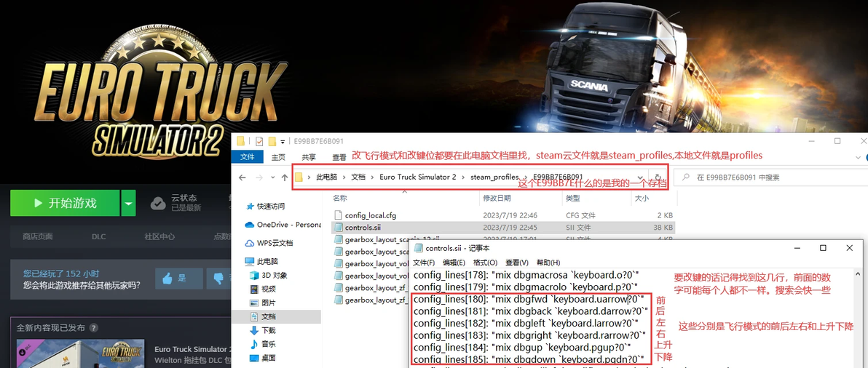Open the Wielton DLC news thumbnail
The width and height of the screenshot is (868, 368).
point(79,353)
